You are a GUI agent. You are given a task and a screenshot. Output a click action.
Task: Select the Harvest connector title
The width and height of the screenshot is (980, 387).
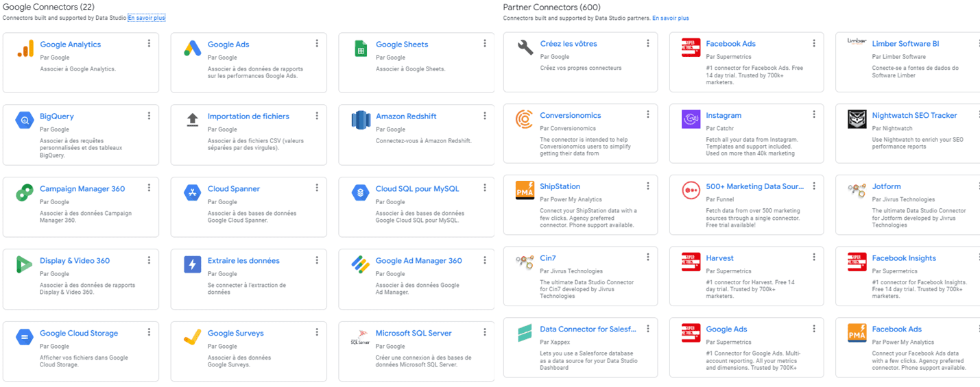[719, 258]
